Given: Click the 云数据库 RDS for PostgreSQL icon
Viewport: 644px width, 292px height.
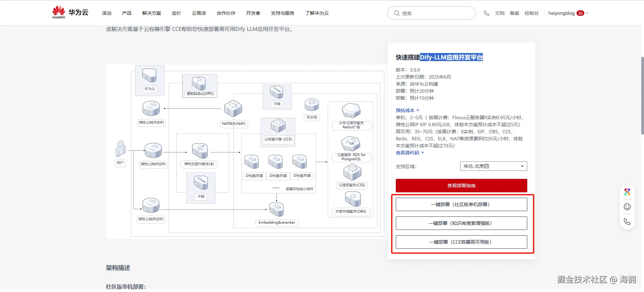Looking at the screenshot, I should [x=351, y=144].
